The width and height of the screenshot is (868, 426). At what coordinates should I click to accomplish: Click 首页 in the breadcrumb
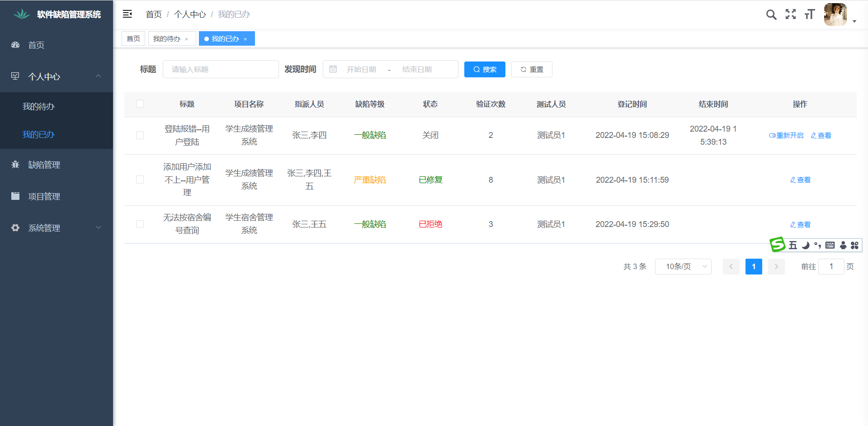tap(154, 14)
